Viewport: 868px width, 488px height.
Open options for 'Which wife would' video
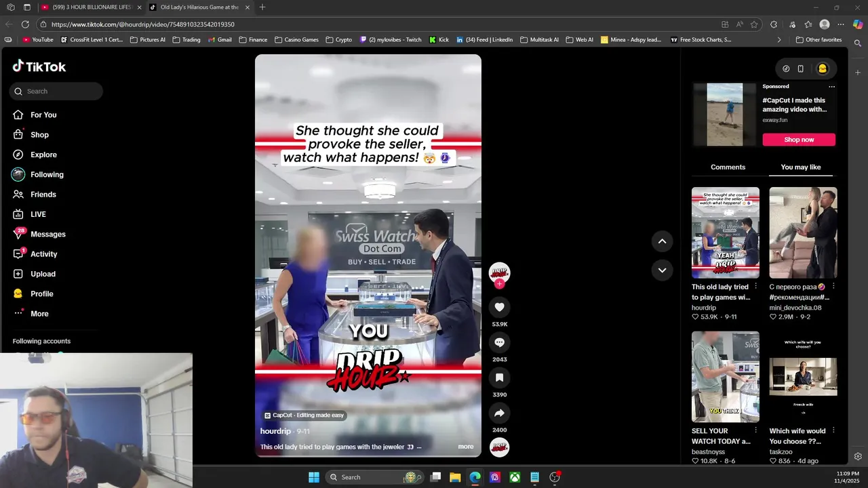click(833, 431)
